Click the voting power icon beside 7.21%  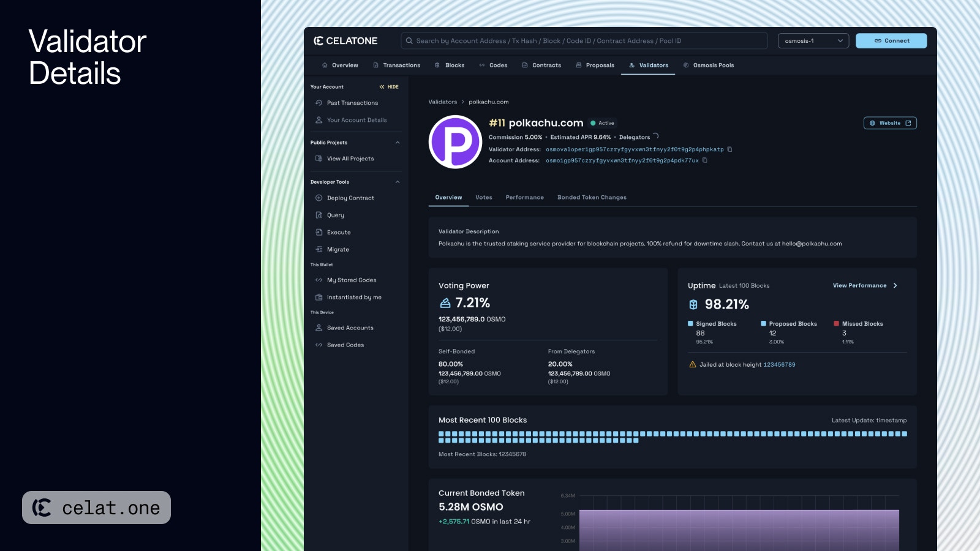tap(445, 303)
